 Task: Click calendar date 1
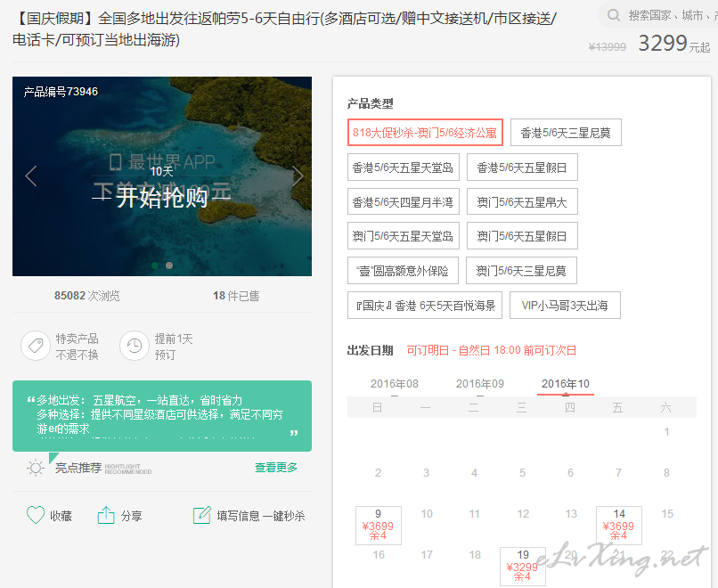coord(666,432)
